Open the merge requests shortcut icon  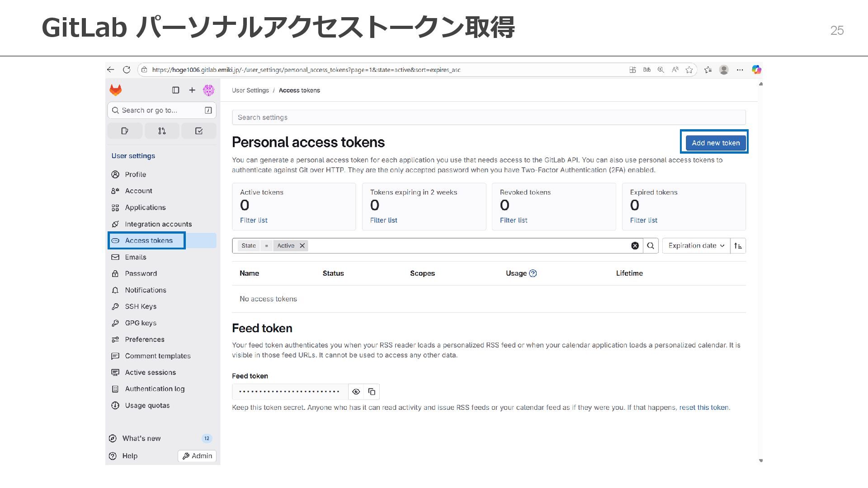pos(162,131)
